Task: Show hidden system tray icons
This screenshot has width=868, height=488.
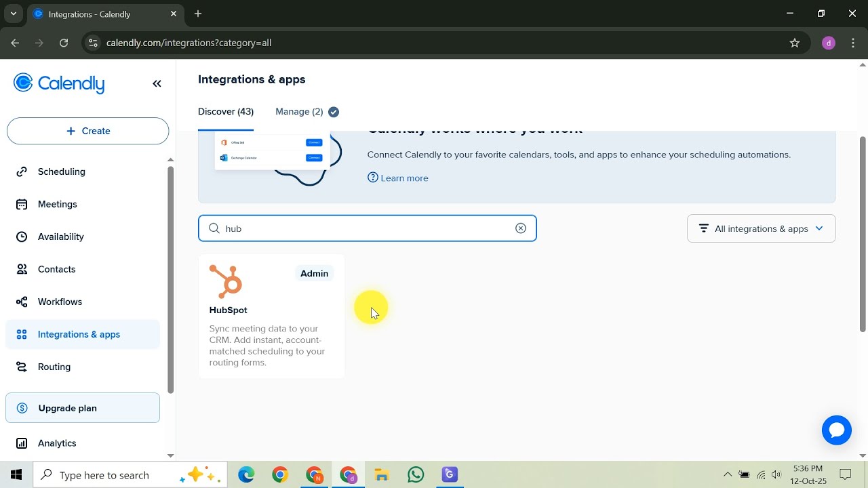Action: [x=728, y=475]
